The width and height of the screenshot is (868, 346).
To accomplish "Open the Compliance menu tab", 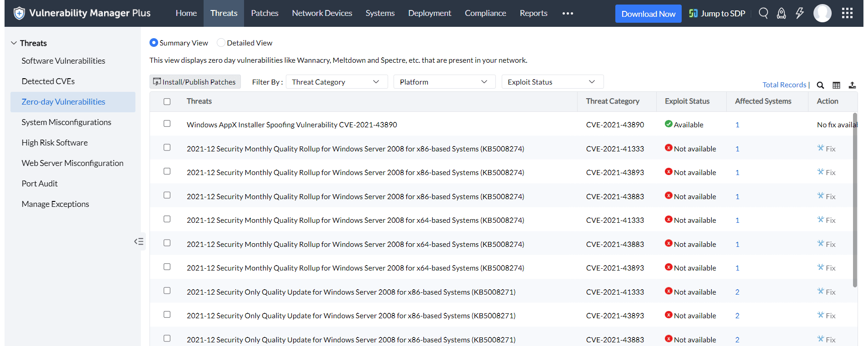I will 485,13.
